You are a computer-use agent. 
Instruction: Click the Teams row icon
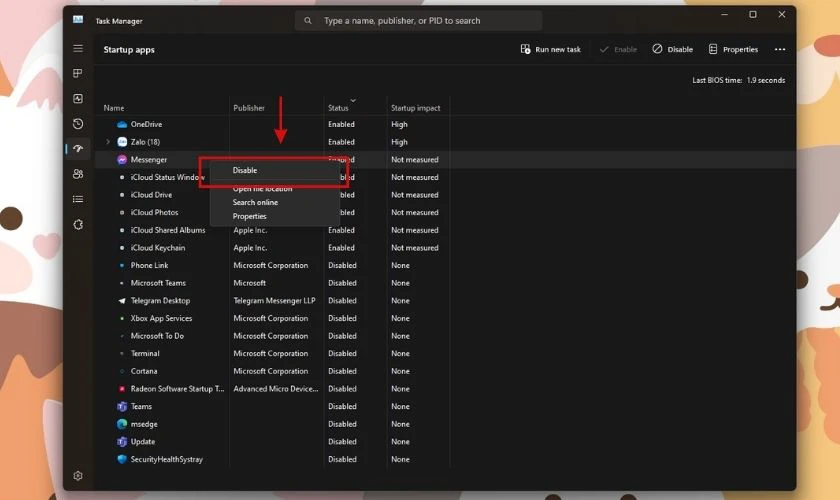[x=122, y=406]
